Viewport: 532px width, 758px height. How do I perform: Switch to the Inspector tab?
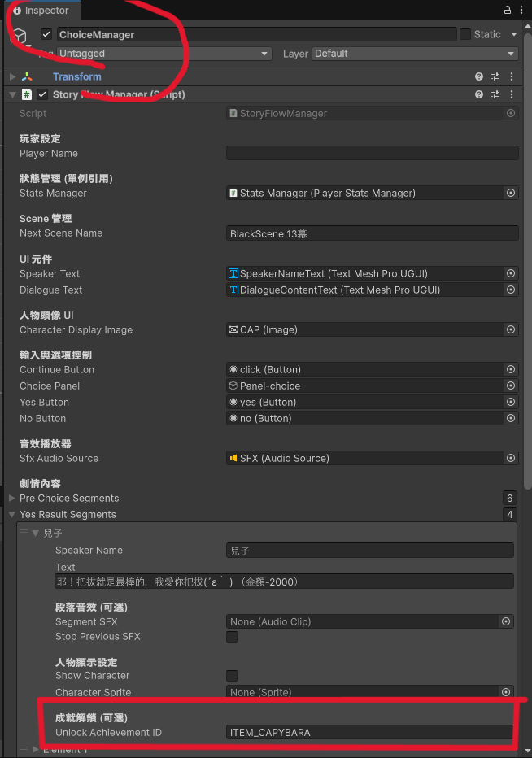point(41,10)
